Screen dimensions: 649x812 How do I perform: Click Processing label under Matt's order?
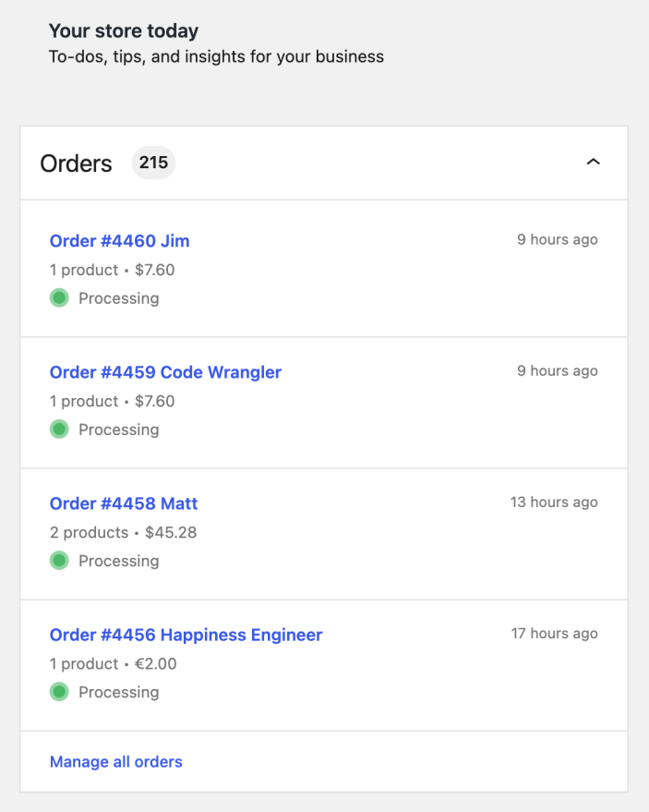pyautogui.click(x=118, y=561)
